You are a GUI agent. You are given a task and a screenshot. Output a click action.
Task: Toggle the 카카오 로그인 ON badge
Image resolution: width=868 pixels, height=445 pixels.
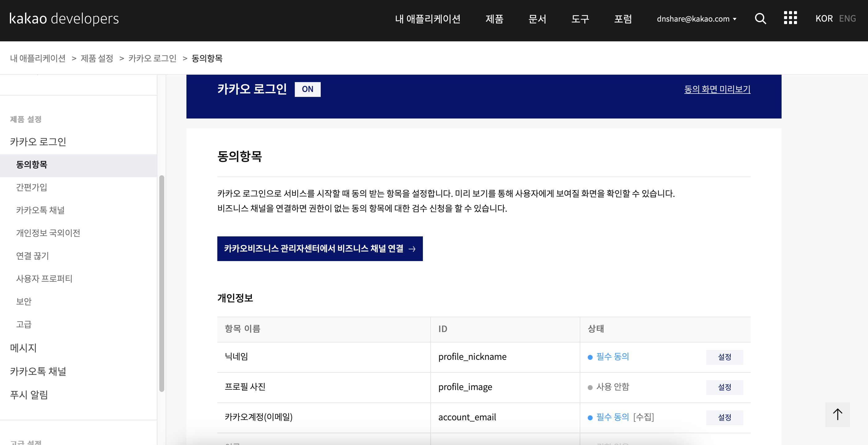(x=307, y=89)
